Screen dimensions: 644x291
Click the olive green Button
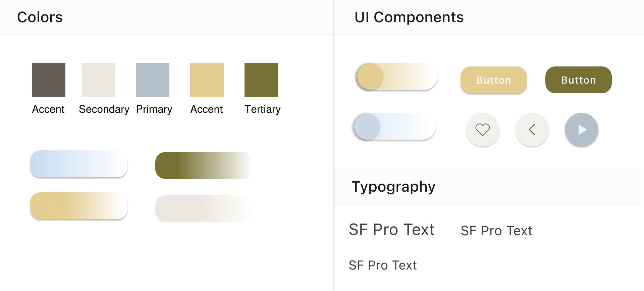click(578, 80)
